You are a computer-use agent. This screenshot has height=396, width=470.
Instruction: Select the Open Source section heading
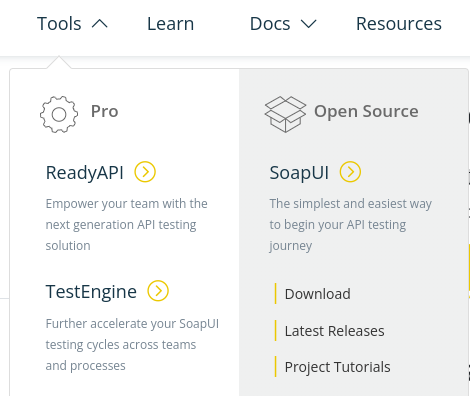point(366,111)
